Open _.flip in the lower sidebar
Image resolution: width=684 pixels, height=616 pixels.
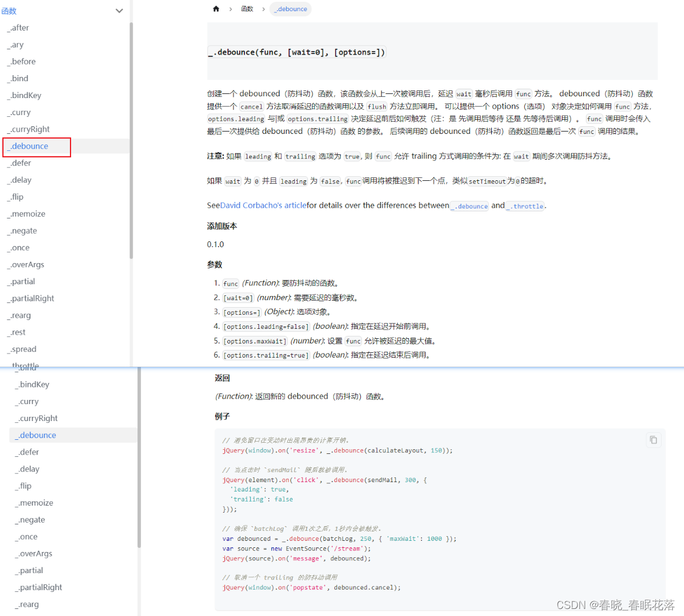coord(24,486)
